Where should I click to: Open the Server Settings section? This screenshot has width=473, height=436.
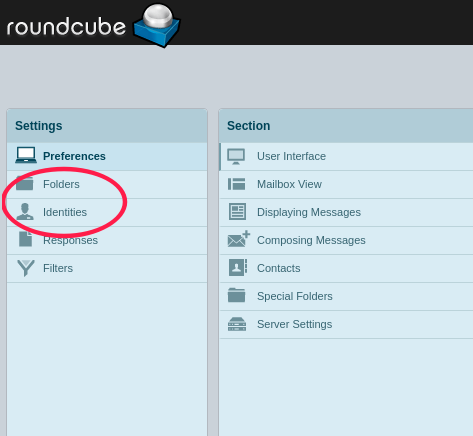click(x=346, y=324)
